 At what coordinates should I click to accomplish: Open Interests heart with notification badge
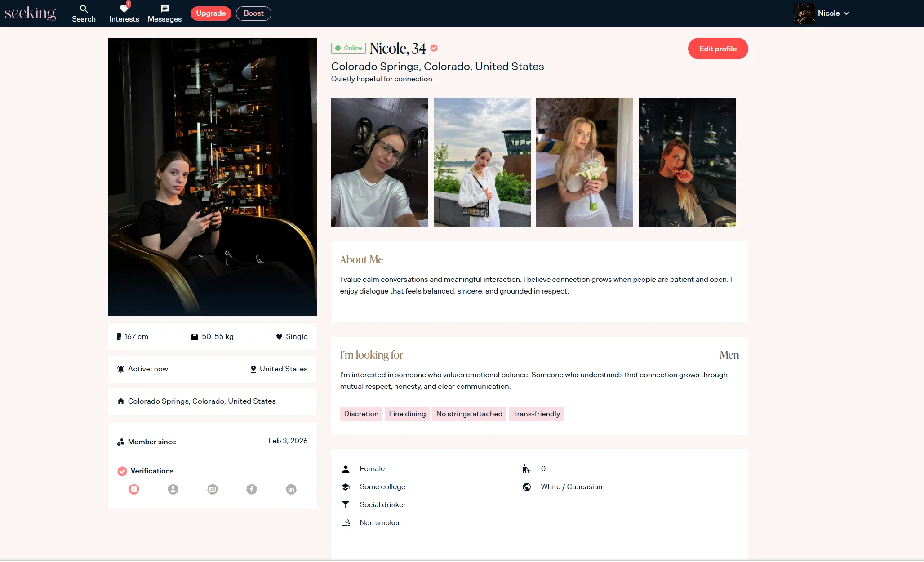[124, 13]
